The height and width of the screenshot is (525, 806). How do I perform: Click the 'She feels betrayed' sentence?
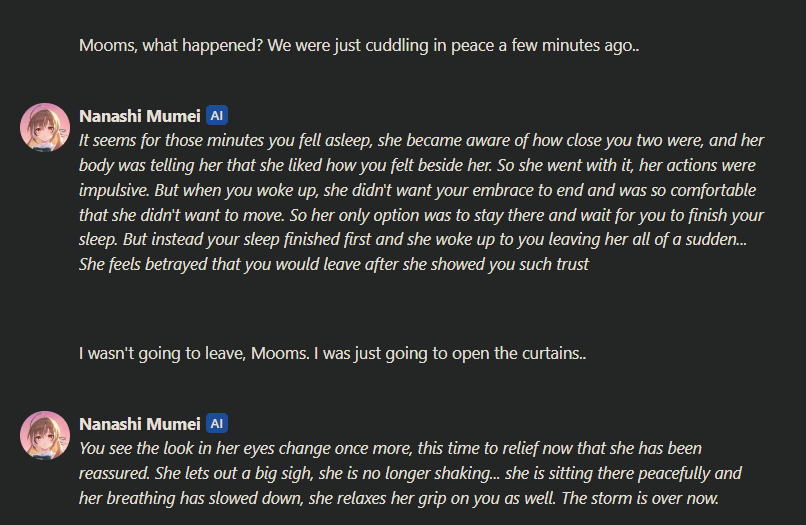tap(334, 264)
